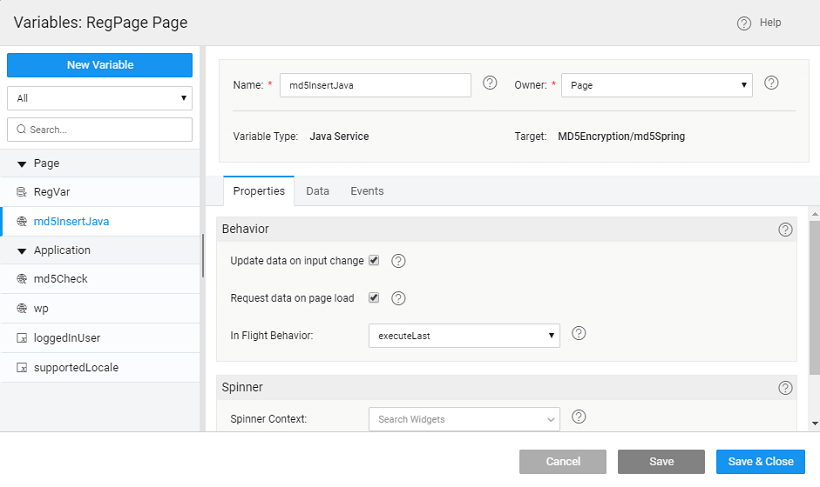Open the All variable filter dropdown
The image size is (820, 487).
[x=99, y=98]
